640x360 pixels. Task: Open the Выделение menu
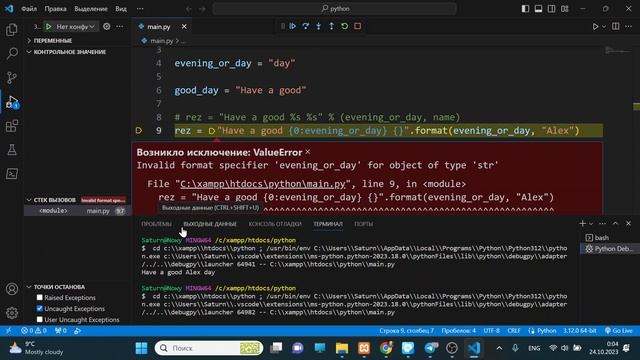point(91,9)
